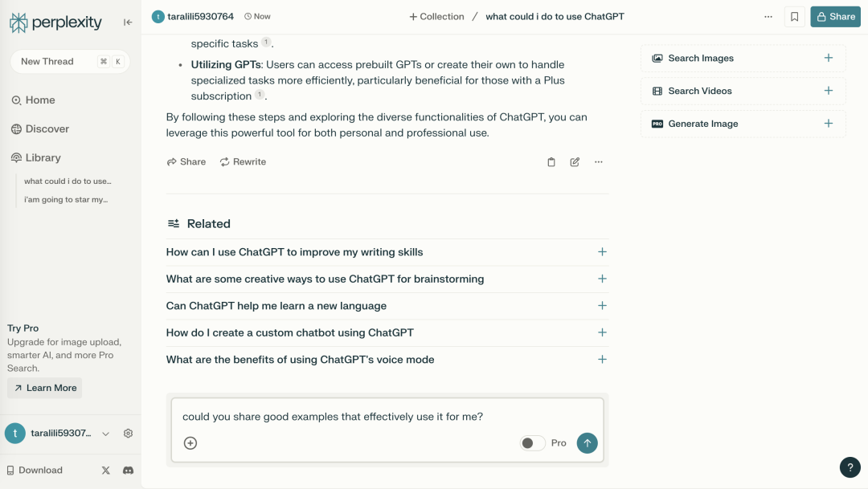Attach a file with the plus circle icon
The width and height of the screenshot is (868, 489).
[190, 443]
